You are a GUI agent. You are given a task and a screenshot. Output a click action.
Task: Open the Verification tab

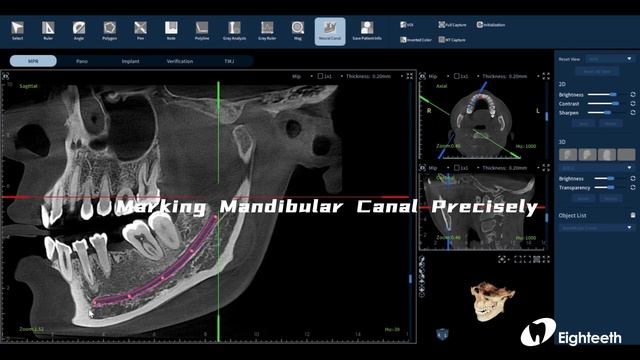pos(180,61)
